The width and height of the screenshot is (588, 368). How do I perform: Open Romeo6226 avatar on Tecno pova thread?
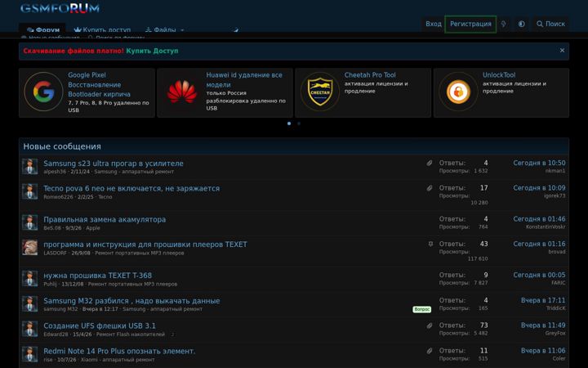29,191
